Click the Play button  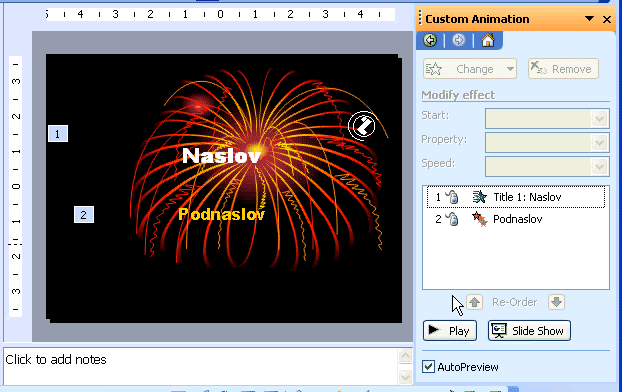pyautogui.click(x=450, y=331)
